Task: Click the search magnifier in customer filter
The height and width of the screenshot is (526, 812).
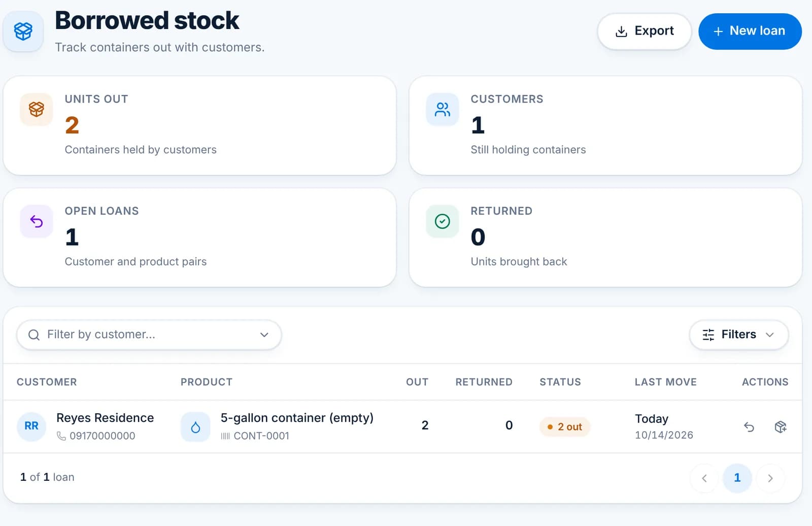Action: (x=34, y=335)
